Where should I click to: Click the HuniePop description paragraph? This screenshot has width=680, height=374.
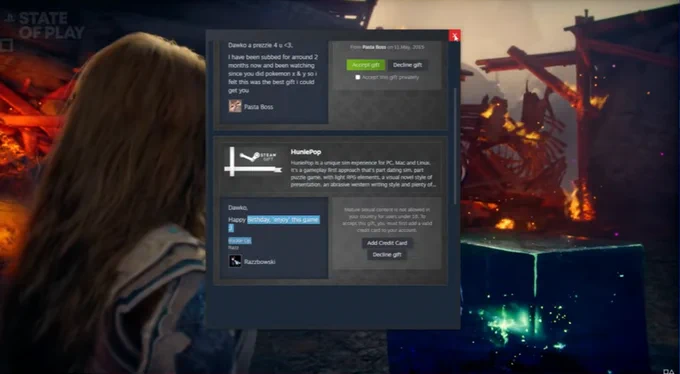point(362,174)
